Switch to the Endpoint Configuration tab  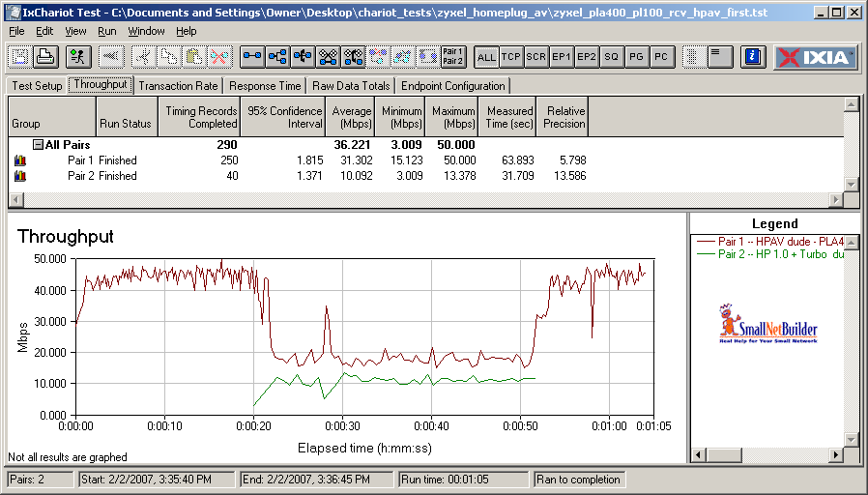pyautogui.click(x=452, y=86)
